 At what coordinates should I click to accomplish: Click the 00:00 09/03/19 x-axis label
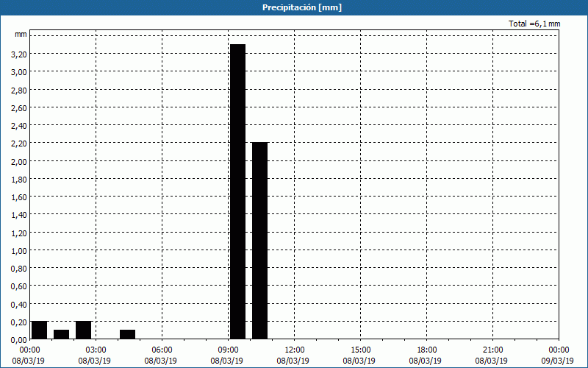click(x=558, y=355)
